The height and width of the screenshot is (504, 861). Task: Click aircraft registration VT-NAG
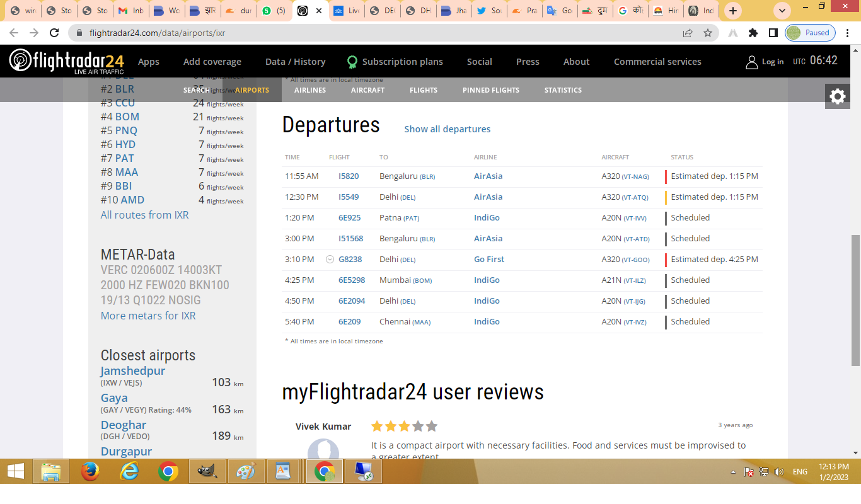pyautogui.click(x=635, y=177)
